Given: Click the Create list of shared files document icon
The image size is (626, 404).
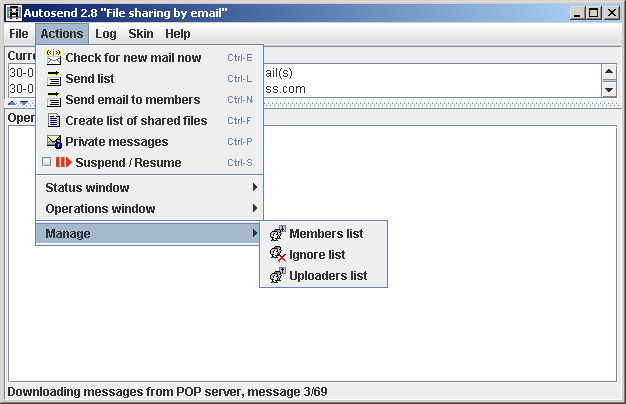Looking at the screenshot, I should coord(53,120).
